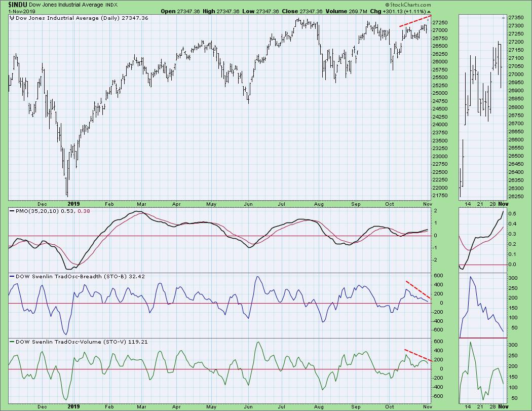Viewport: 532px width, 411px height.
Task: Click the -1 label on the PMO axis
Action: point(435,248)
